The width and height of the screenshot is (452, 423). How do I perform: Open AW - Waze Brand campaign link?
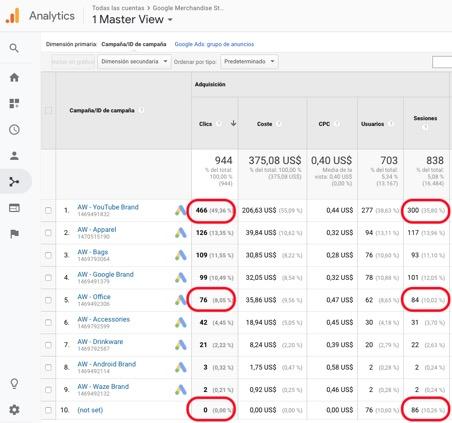click(x=103, y=386)
